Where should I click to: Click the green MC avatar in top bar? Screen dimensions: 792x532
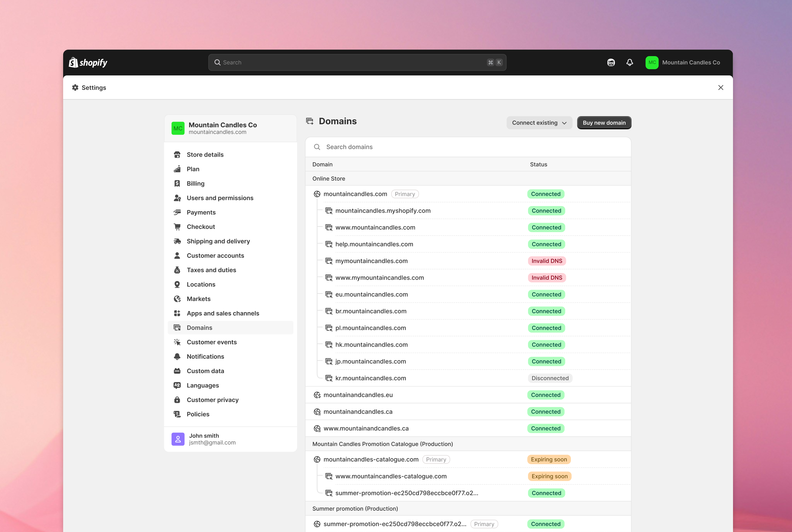point(652,62)
